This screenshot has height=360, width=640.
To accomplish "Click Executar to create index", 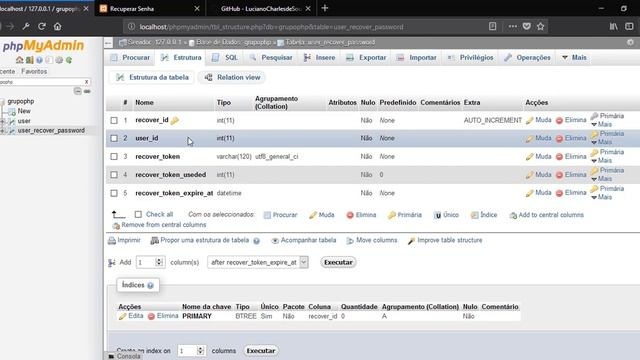I will 261,351.
